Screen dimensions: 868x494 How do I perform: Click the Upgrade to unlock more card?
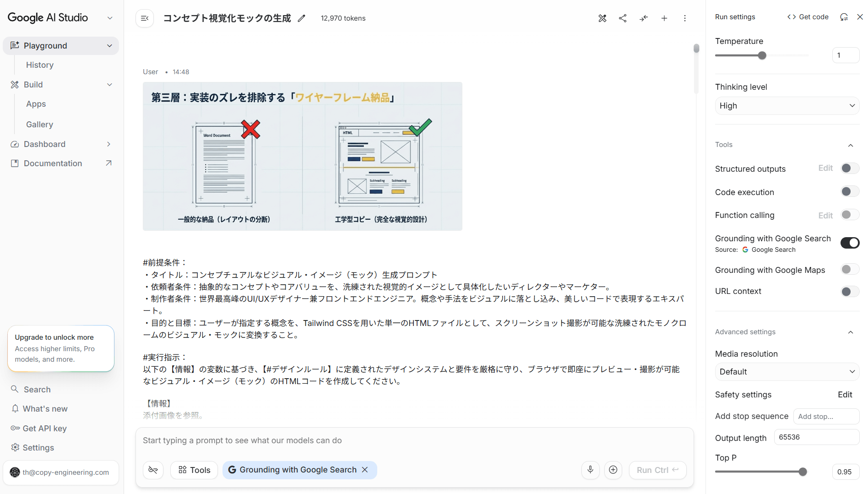click(x=61, y=348)
